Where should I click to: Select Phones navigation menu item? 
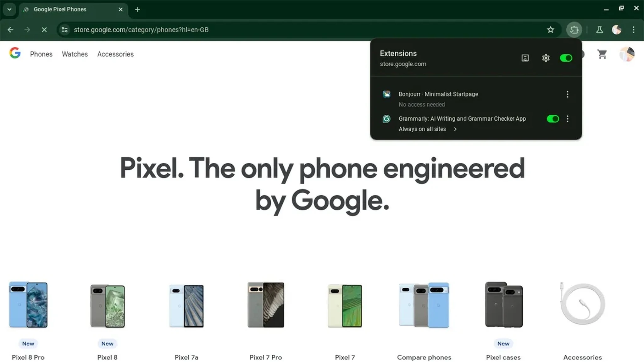pos(41,54)
